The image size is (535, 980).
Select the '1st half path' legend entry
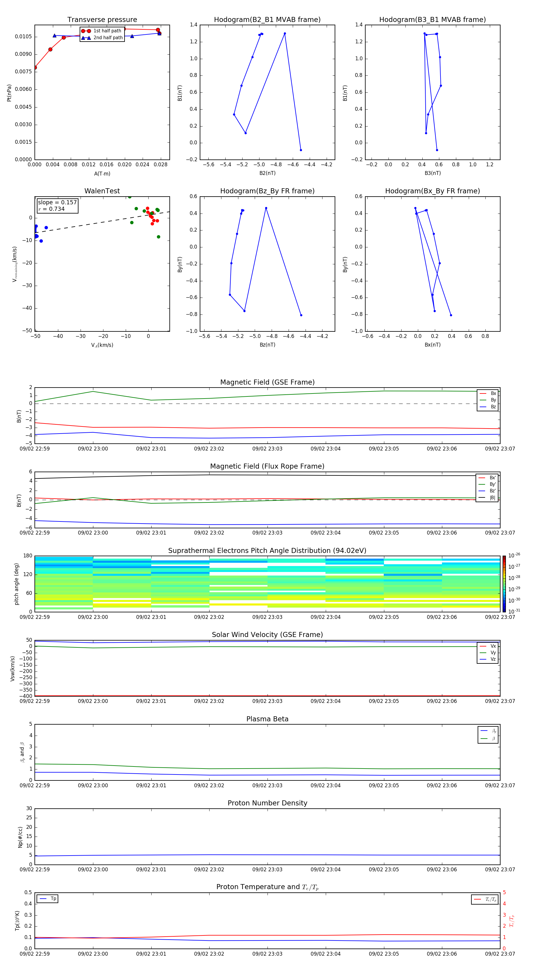coord(102,31)
